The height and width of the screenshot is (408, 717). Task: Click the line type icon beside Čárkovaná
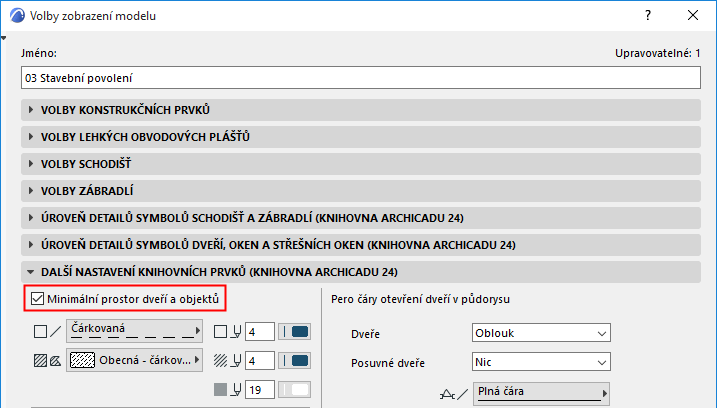47,332
